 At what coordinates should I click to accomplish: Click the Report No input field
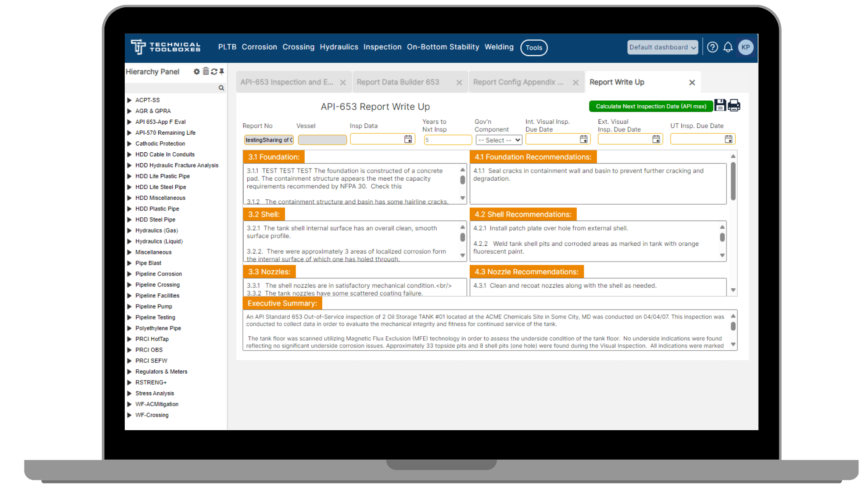click(269, 140)
